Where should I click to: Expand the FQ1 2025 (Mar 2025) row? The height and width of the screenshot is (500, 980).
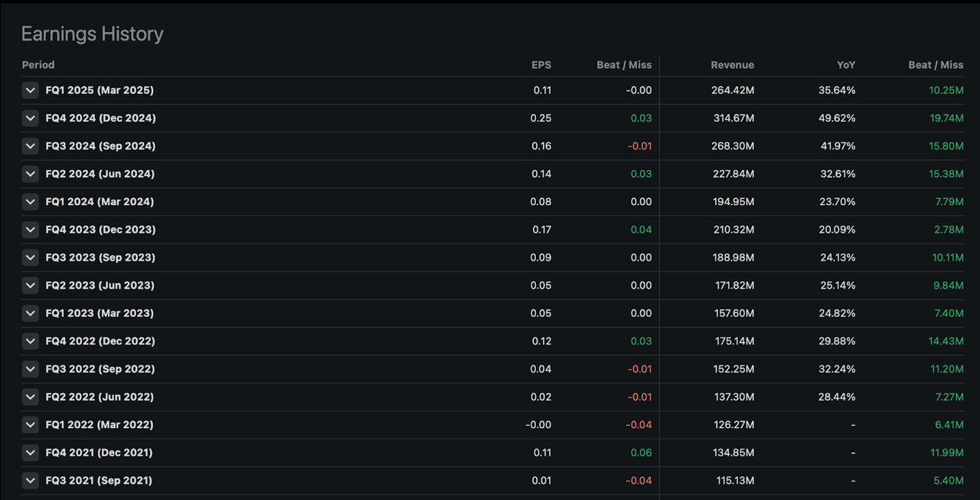point(31,90)
